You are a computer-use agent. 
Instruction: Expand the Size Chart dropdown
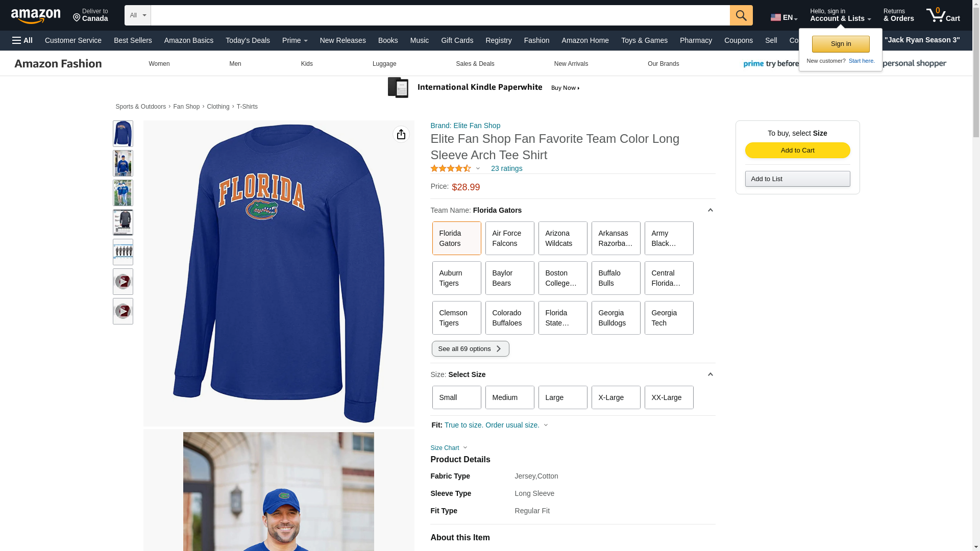point(449,448)
